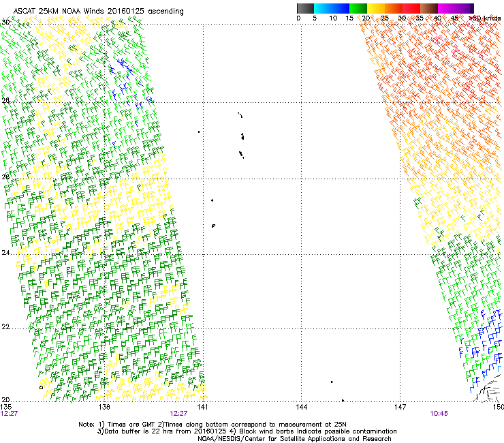Click the latitude label '28' on the left axis

click(5, 100)
